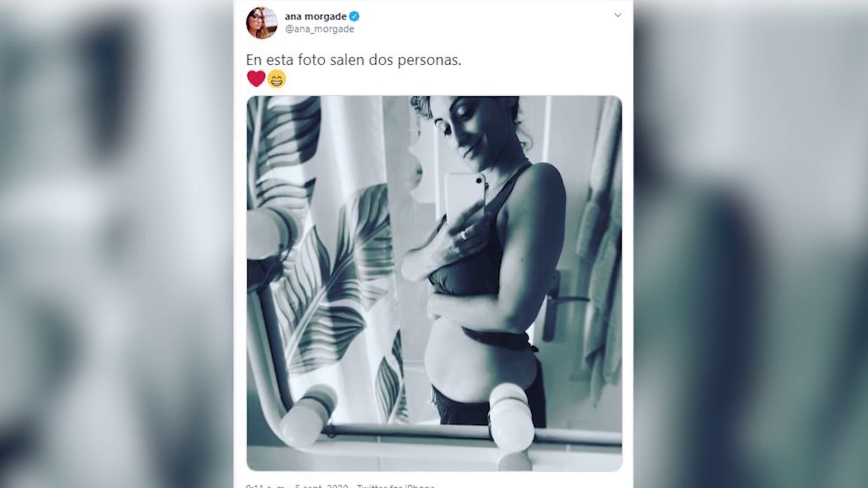Click the tweet timestamp at the bottom

297,486
